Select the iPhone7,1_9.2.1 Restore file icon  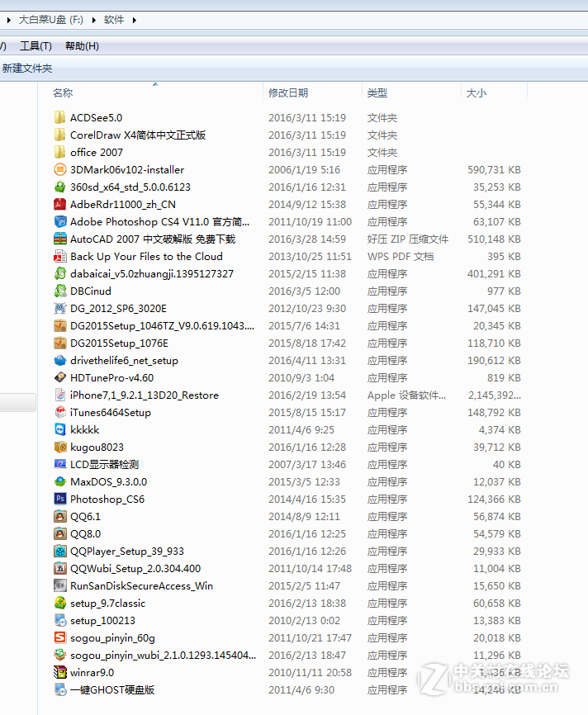click(59, 395)
